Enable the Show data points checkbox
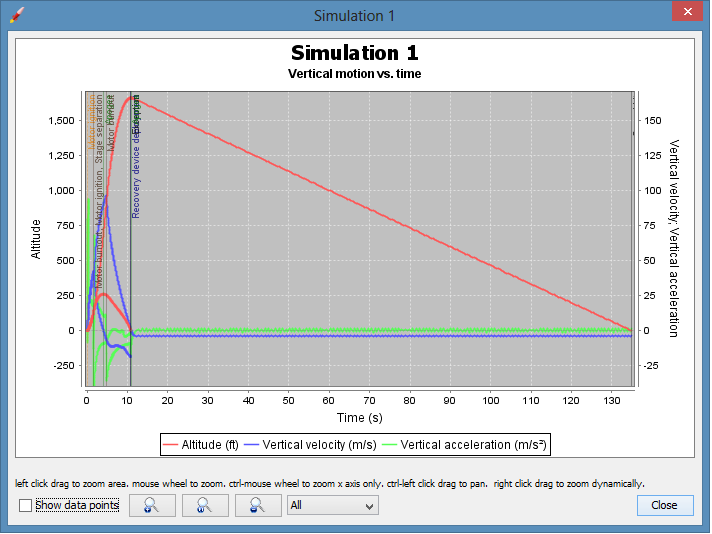Viewport: 712px width, 534px height. pos(25,505)
